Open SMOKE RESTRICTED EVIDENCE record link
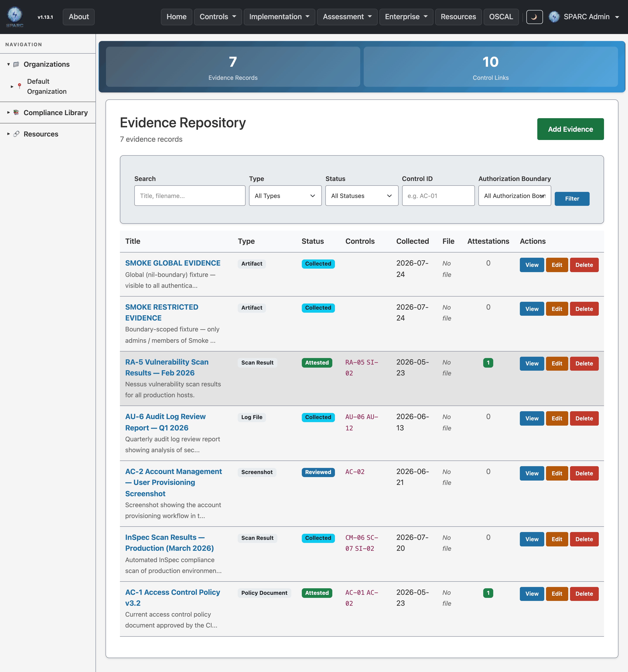The height and width of the screenshot is (672, 628). 162,312
